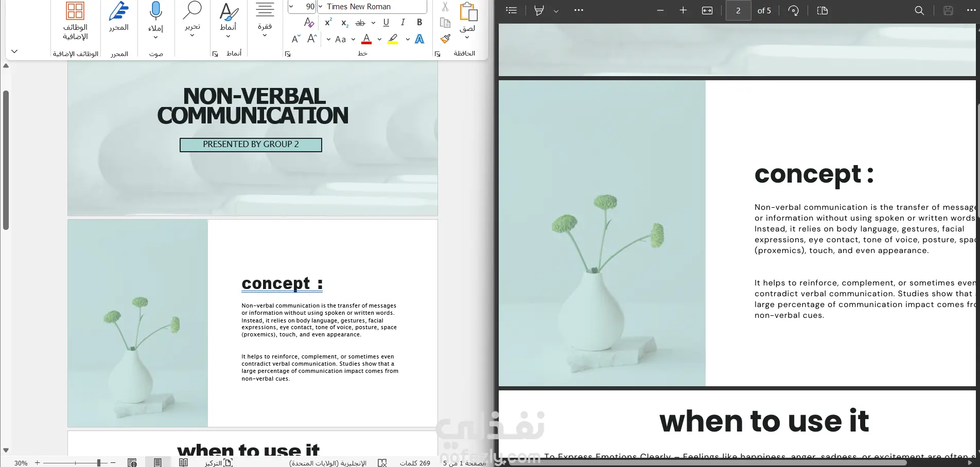Toggle bold formatting
The width and height of the screenshot is (980, 467).
(419, 23)
